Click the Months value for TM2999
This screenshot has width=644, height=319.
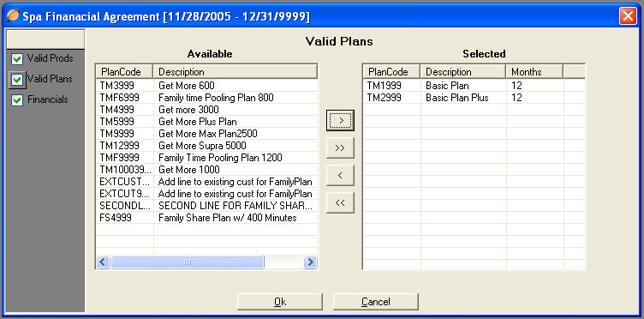tap(516, 98)
